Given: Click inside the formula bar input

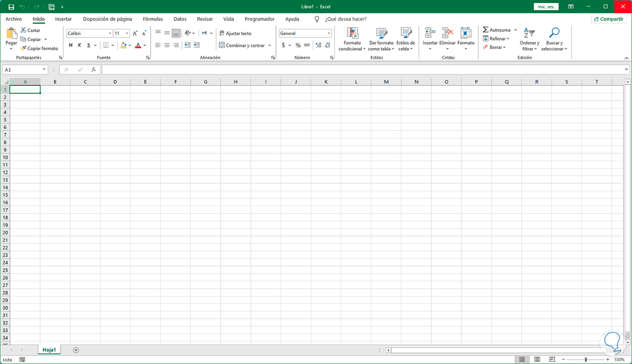Looking at the screenshot, I should click(362, 70).
